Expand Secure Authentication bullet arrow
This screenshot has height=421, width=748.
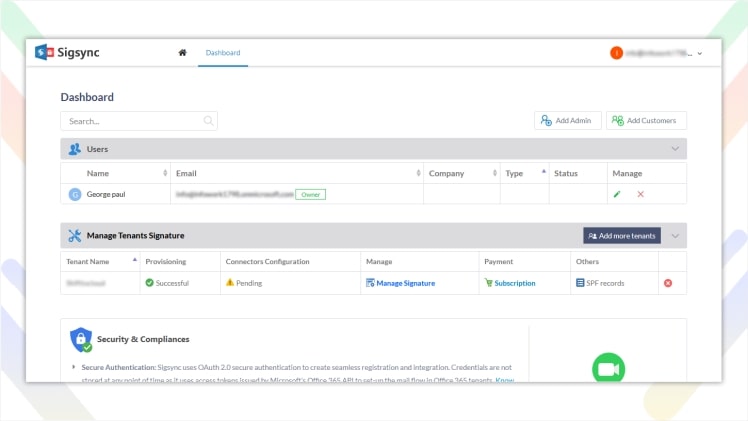(x=73, y=367)
